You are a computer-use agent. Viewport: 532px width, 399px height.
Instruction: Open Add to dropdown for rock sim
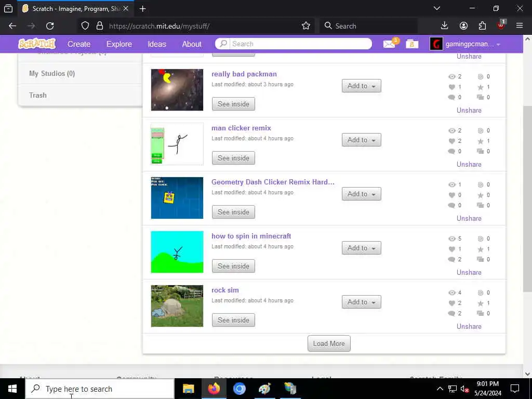362,302
